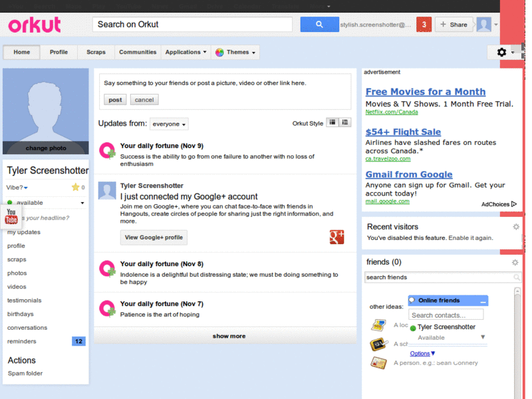This screenshot has height=399, width=532.
Task: Open the Spam folder link
Action: 25,373
